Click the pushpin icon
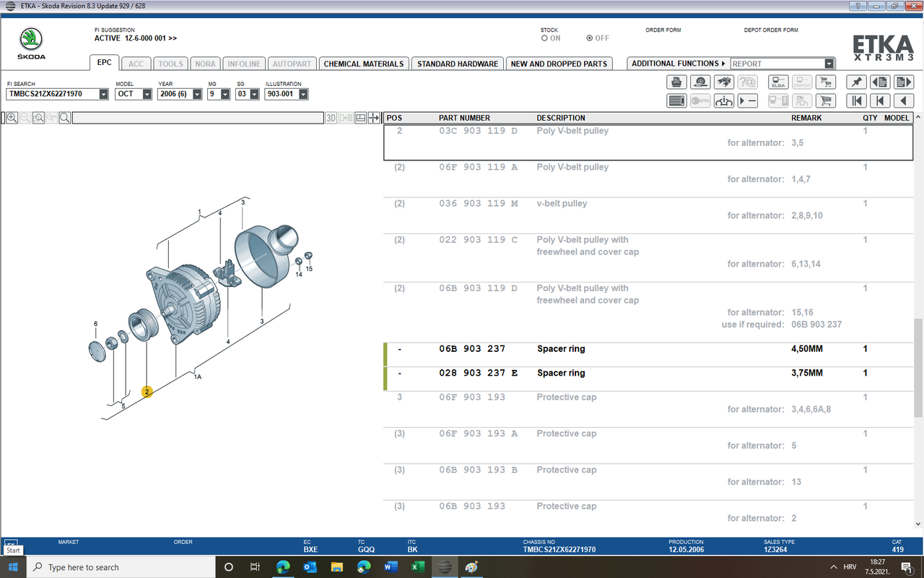The height and width of the screenshot is (578, 924). coord(857,82)
